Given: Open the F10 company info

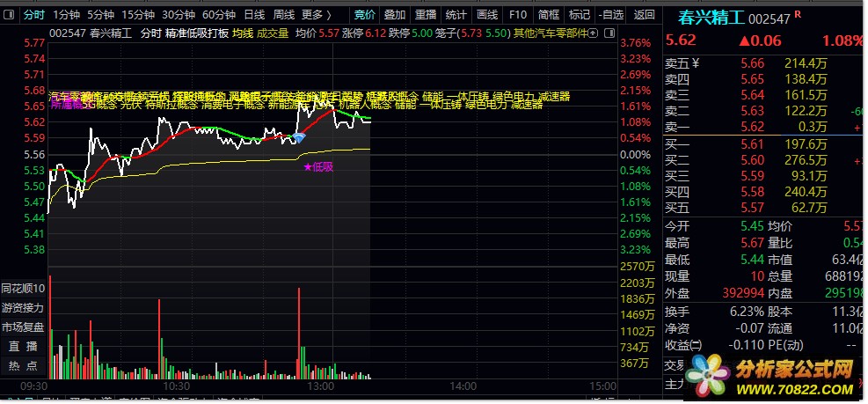Looking at the screenshot, I should (x=518, y=15).
